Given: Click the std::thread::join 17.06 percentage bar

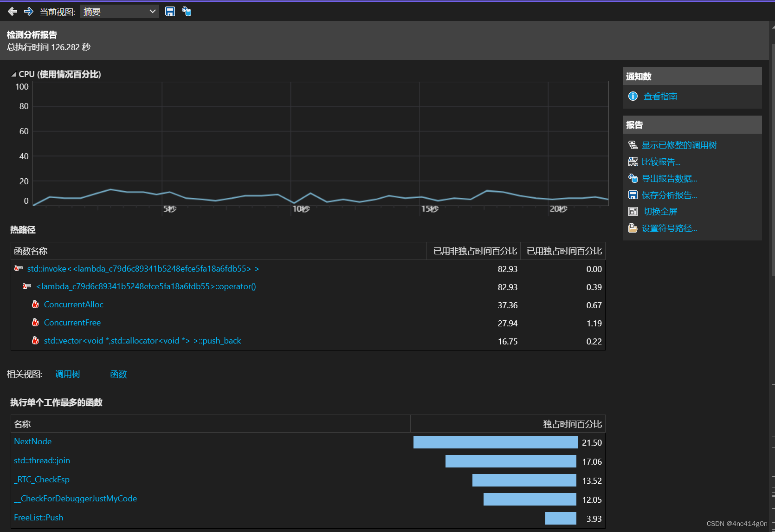Looking at the screenshot, I should tap(511, 461).
